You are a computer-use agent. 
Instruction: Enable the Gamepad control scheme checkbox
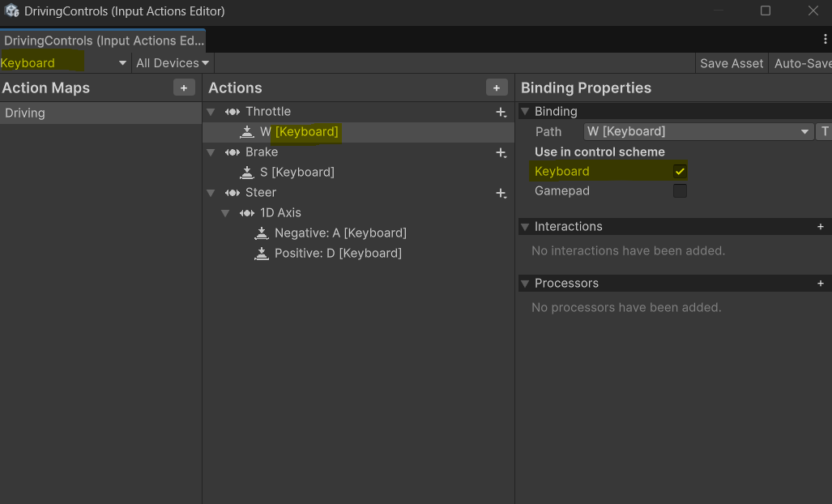pyautogui.click(x=680, y=191)
